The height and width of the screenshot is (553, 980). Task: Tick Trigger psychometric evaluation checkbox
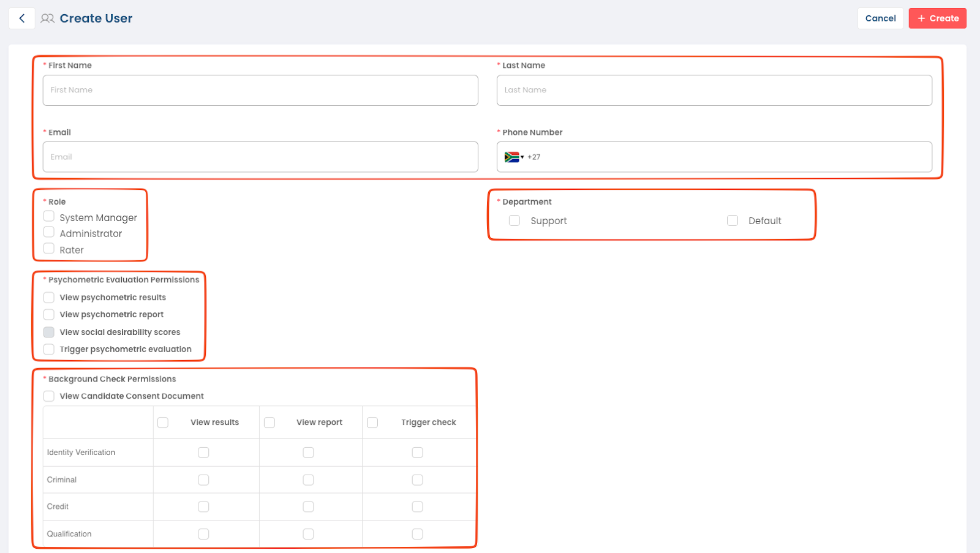tap(49, 350)
